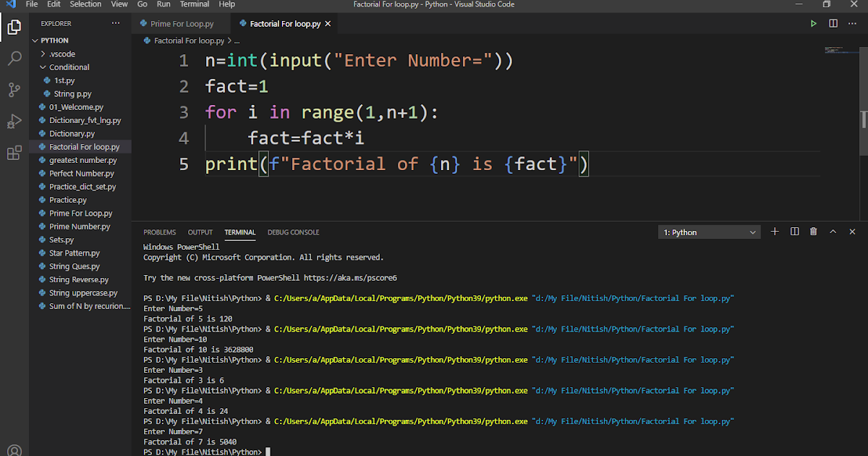
Task: Open 1st.py in the explorer
Action: click(x=80, y=80)
